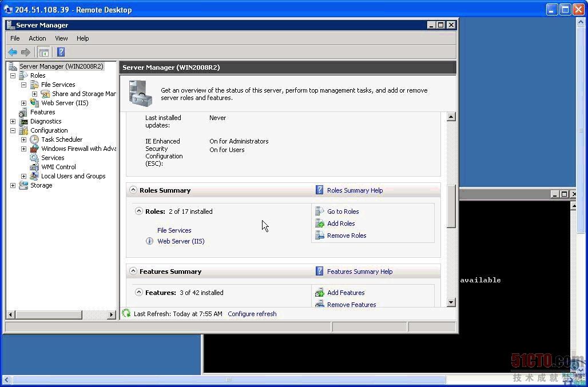Expand the Web Server (IIS) tree node
This screenshot has height=387, width=588.
[x=23, y=103]
